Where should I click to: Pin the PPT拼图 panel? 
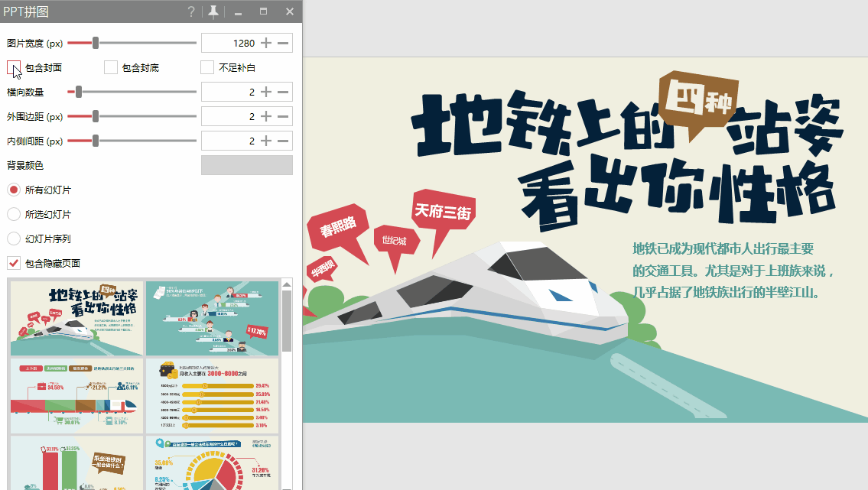213,11
